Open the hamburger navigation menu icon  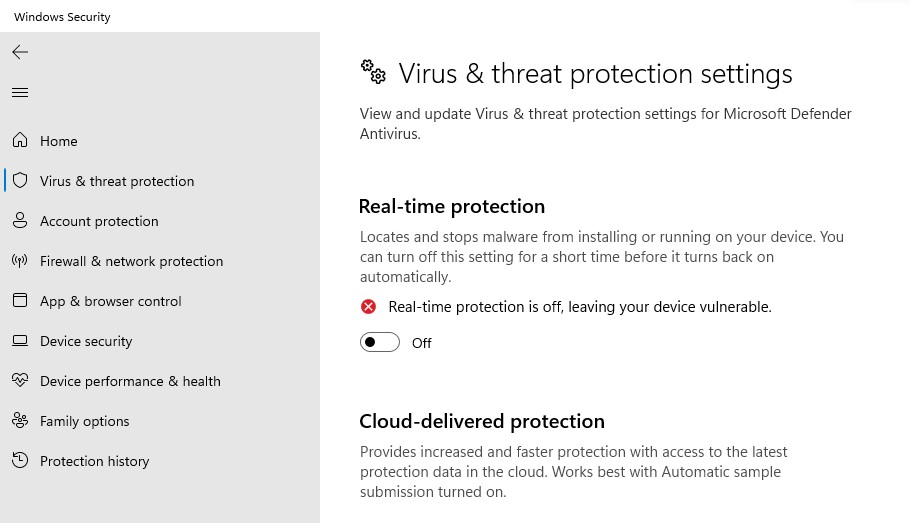[x=20, y=93]
